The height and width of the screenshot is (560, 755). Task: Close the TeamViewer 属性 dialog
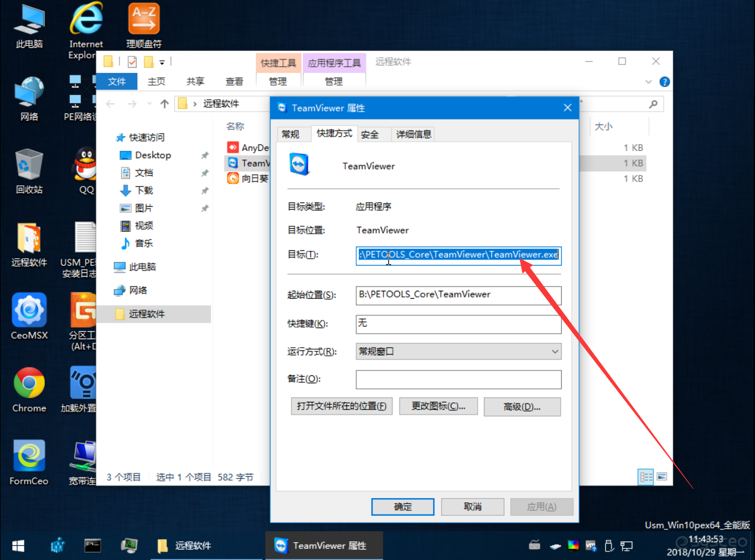[567, 108]
